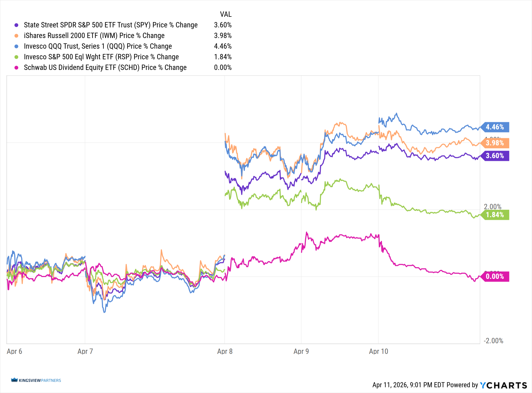The height and width of the screenshot is (393, 532).
Task: Select the green RSP legend dot
Action: coord(16,57)
